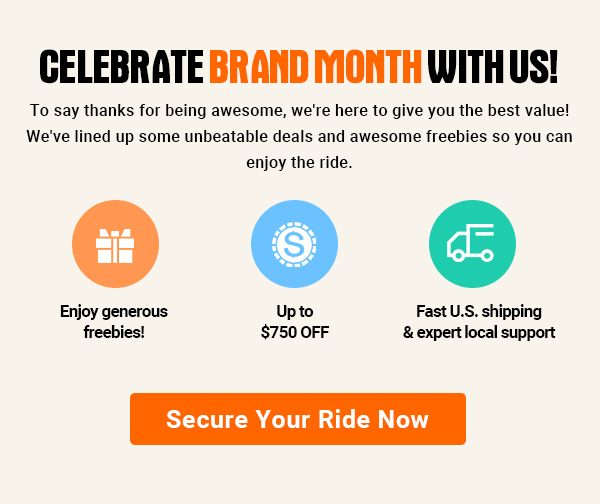Click the '$750 OFF' discount amount
Viewport: 600px width, 504px height.
(x=295, y=332)
